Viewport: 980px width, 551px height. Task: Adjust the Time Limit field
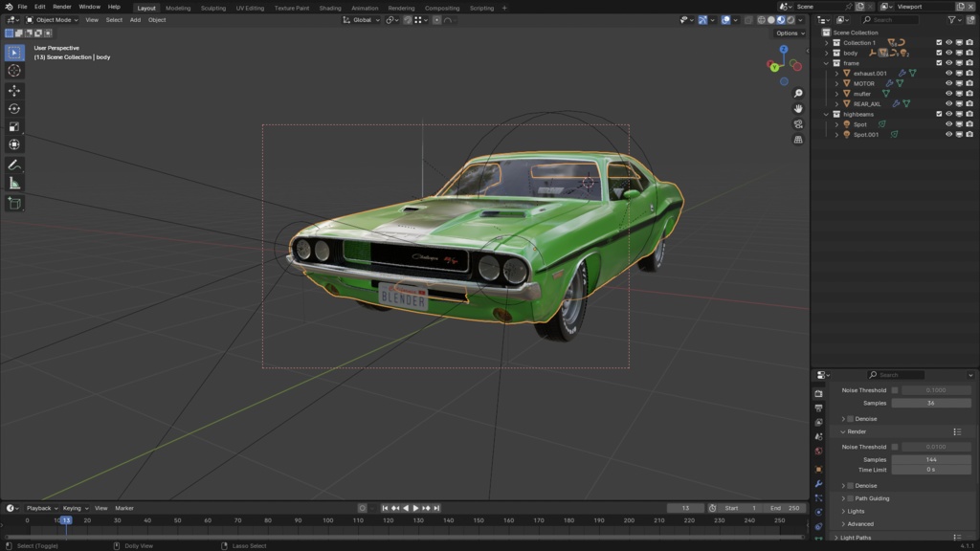click(931, 470)
